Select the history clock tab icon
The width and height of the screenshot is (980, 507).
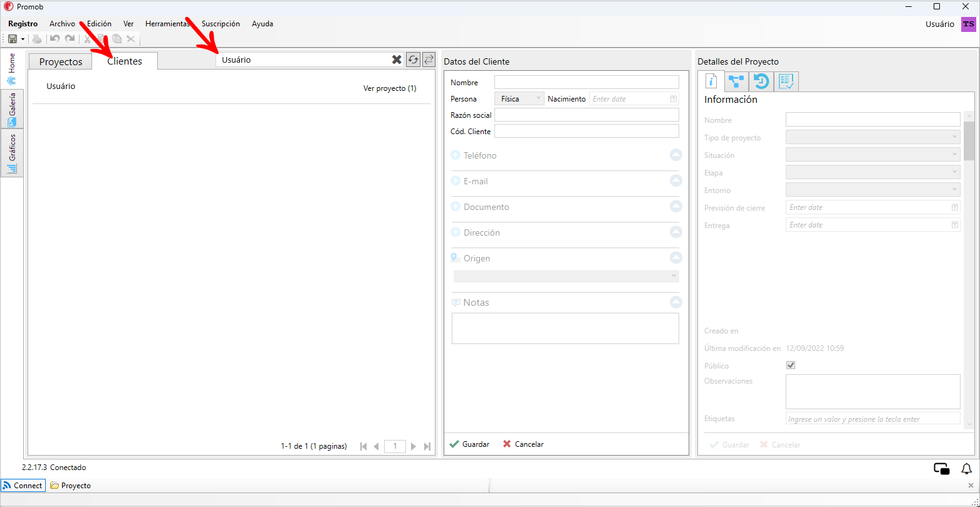tap(761, 81)
